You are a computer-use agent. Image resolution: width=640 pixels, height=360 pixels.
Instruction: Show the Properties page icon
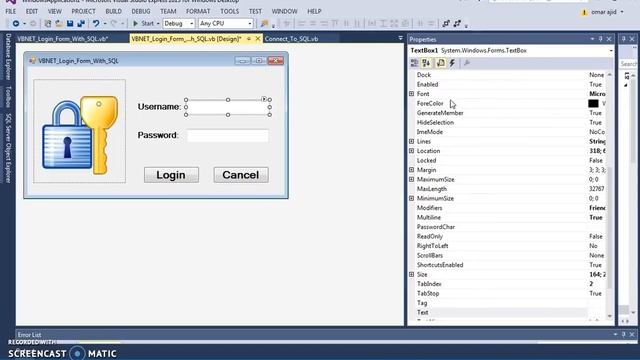click(440, 63)
